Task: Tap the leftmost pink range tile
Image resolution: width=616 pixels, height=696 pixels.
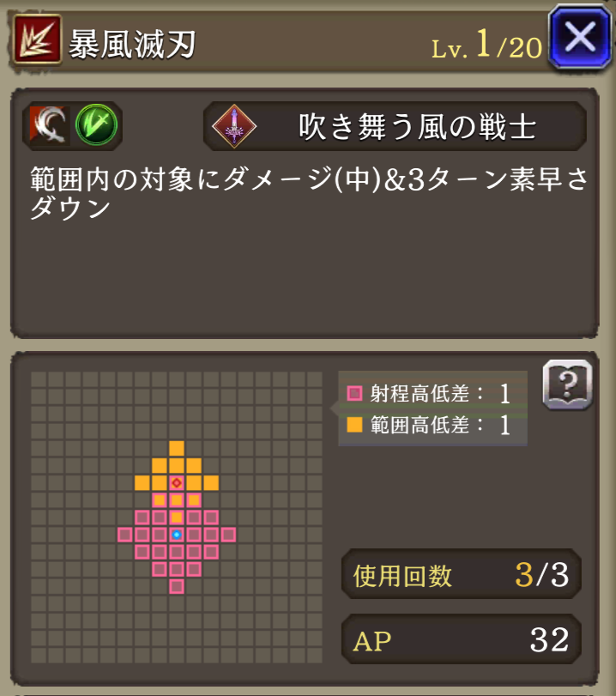Action: click(124, 535)
